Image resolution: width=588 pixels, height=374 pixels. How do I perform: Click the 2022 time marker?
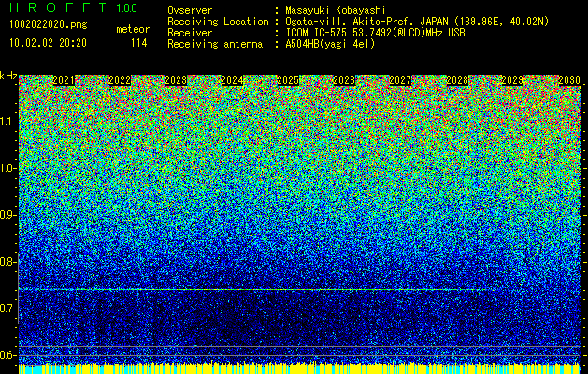tap(120, 80)
